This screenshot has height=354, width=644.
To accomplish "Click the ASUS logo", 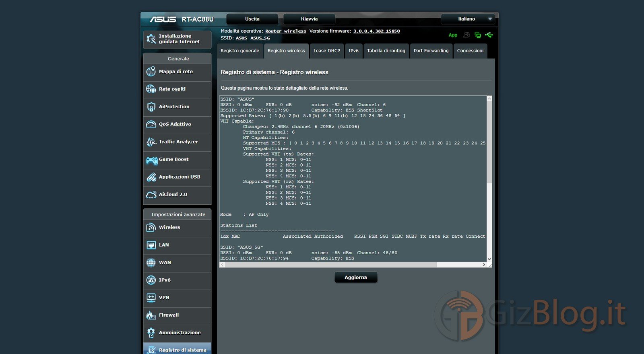I will 163,19.
